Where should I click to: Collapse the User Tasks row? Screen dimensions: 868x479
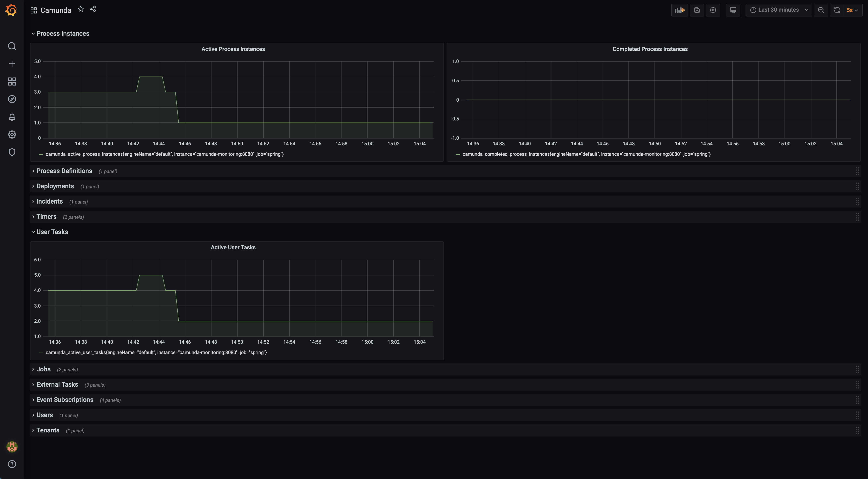[x=52, y=232]
